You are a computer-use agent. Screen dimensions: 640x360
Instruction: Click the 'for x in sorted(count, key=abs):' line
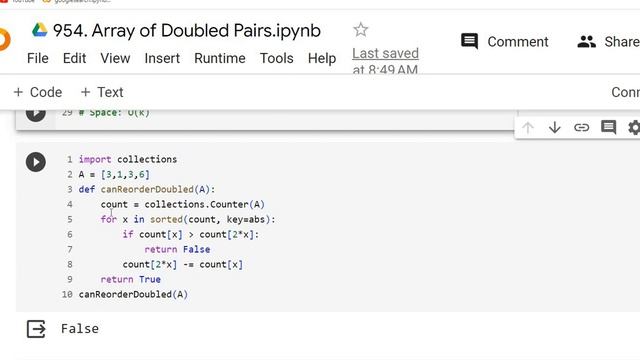click(x=188, y=219)
